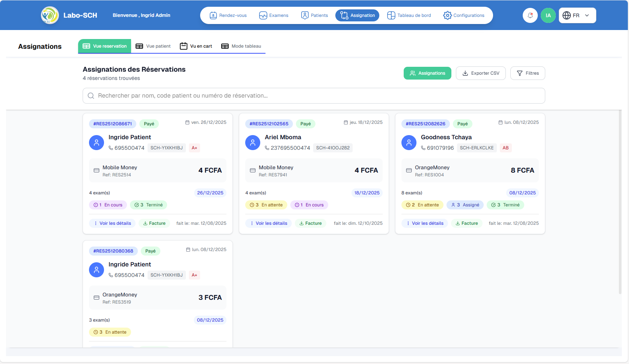The image size is (629, 364).
Task: Open the Filtres filter panel
Action: (x=527, y=73)
